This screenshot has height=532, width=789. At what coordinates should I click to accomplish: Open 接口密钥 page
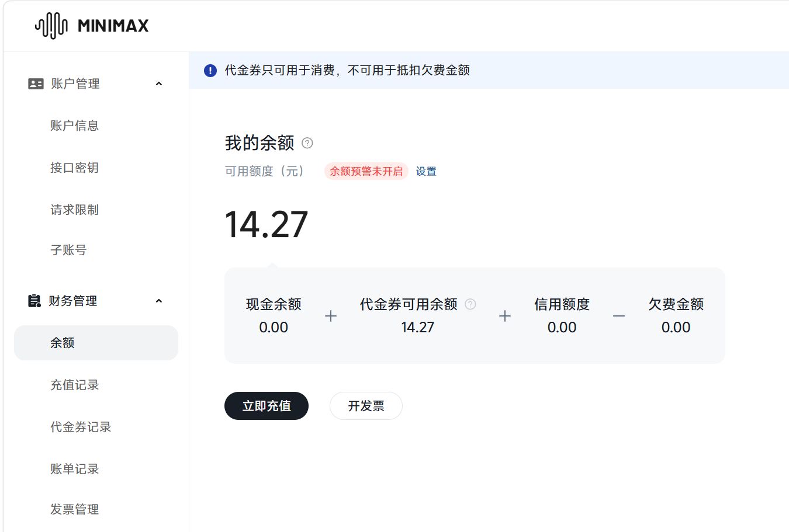click(x=74, y=168)
